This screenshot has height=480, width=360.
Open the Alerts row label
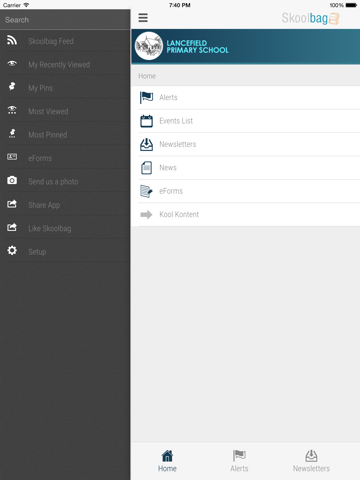pos(168,97)
